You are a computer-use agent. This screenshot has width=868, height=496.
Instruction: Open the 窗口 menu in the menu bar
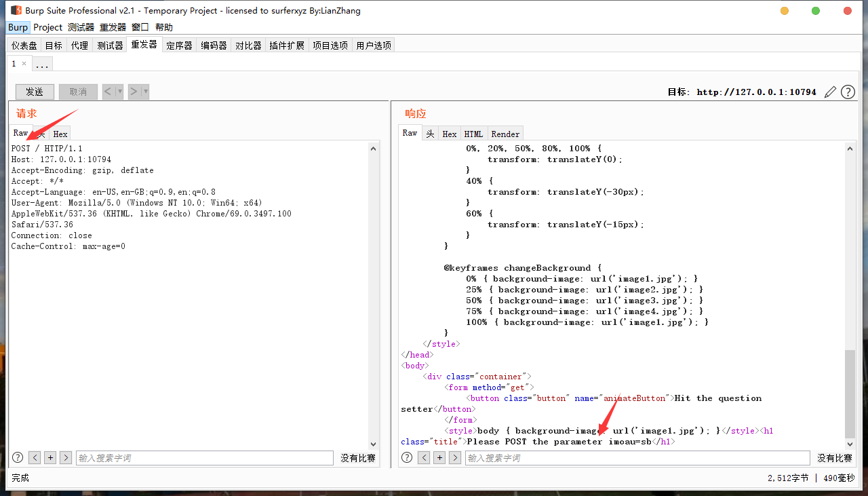pyautogui.click(x=140, y=27)
